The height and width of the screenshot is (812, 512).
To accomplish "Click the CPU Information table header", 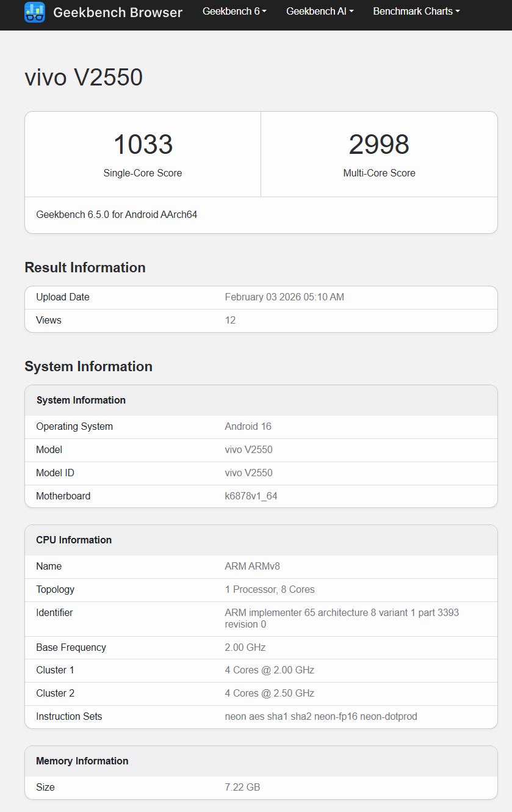I will pos(74,540).
